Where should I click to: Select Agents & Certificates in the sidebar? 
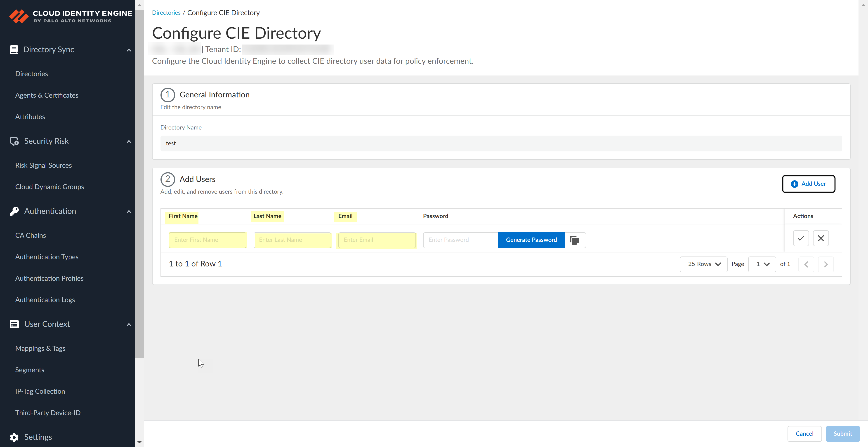click(x=47, y=95)
